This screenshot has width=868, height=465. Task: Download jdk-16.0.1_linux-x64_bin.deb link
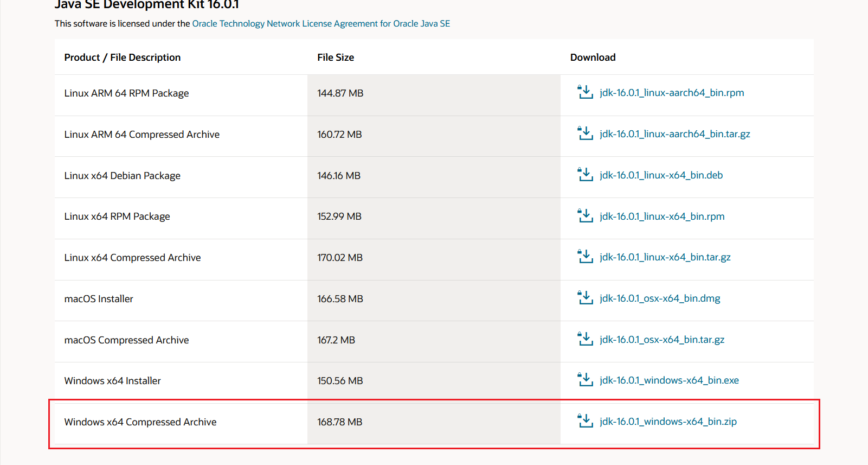click(x=661, y=175)
